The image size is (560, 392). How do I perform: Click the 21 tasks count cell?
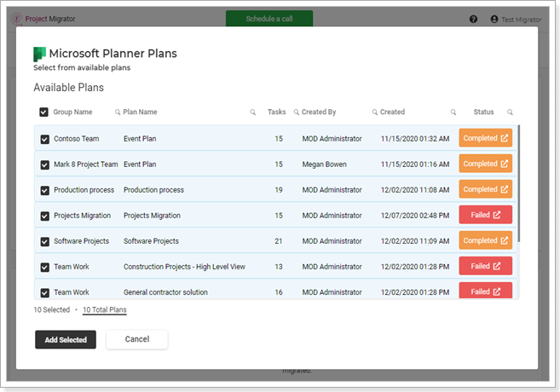click(279, 241)
